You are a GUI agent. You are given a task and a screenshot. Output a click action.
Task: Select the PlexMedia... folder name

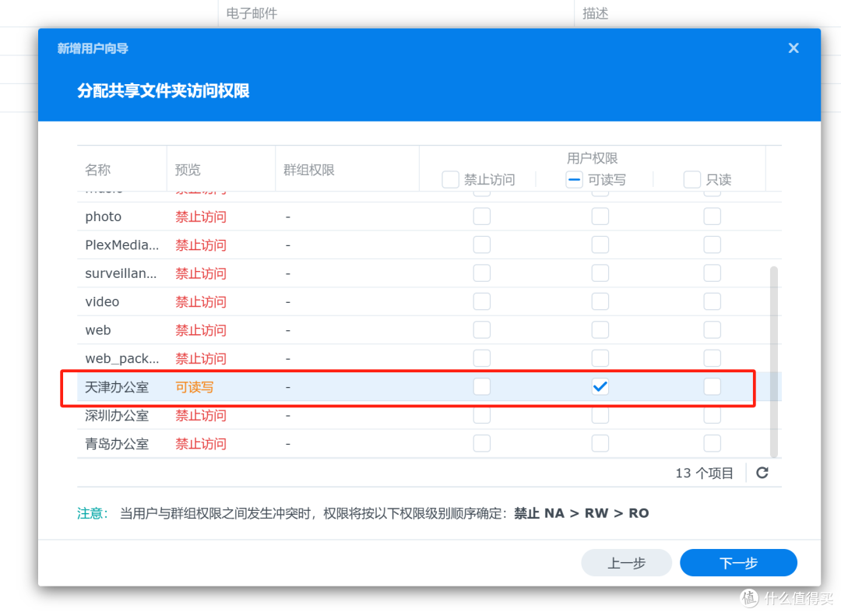coord(121,245)
